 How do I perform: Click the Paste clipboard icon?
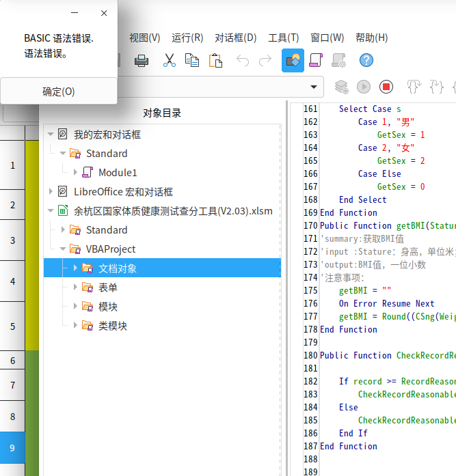tap(215, 60)
